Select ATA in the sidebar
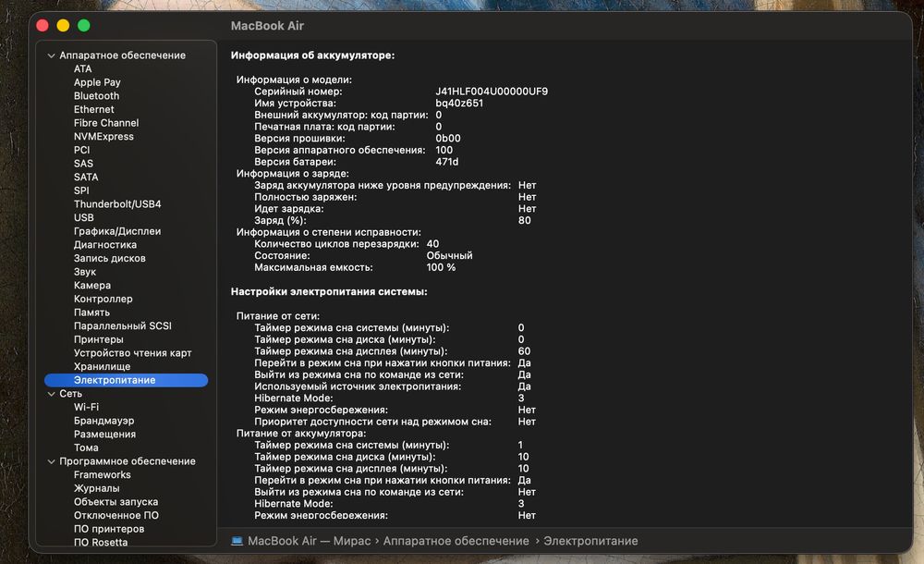The image size is (924, 564). coord(82,69)
